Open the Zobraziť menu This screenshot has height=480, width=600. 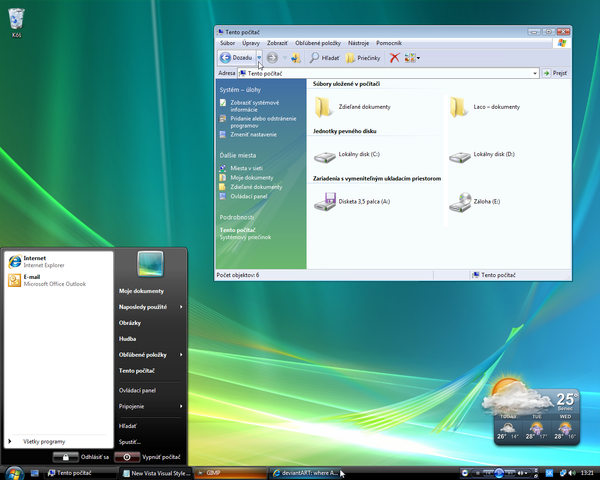pos(277,43)
